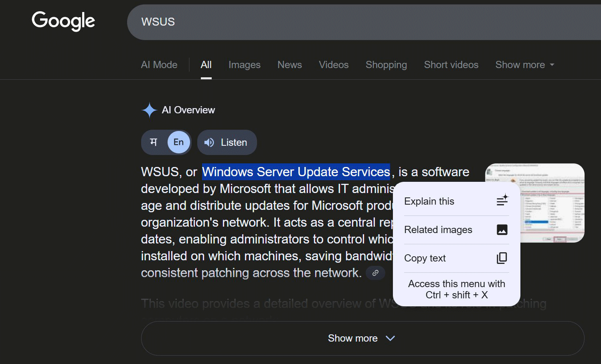Expand the Show more tabs dropdown
This screenshot has width=601, height=364.
tap(524, 65)
